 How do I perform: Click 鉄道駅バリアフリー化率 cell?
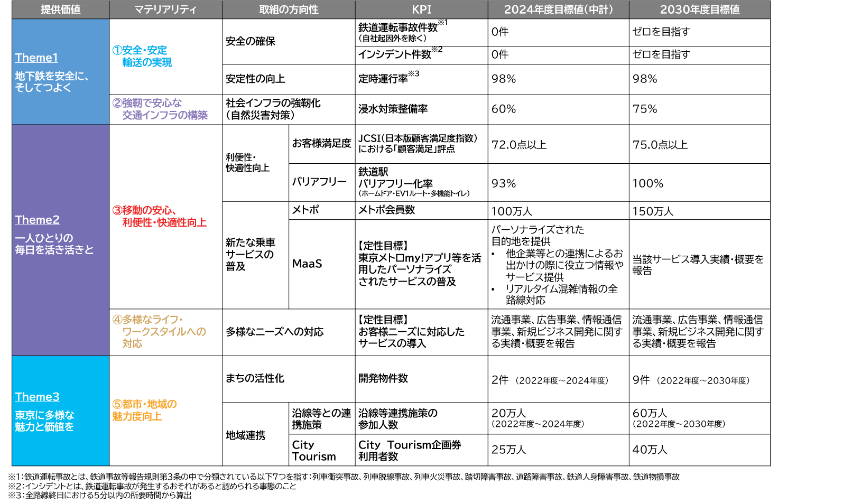click(421, 182)
